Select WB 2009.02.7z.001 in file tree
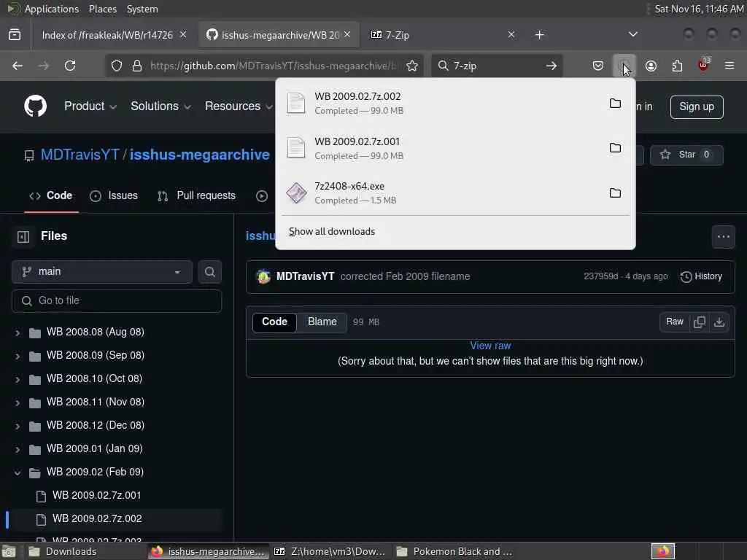 coord(97,495)
